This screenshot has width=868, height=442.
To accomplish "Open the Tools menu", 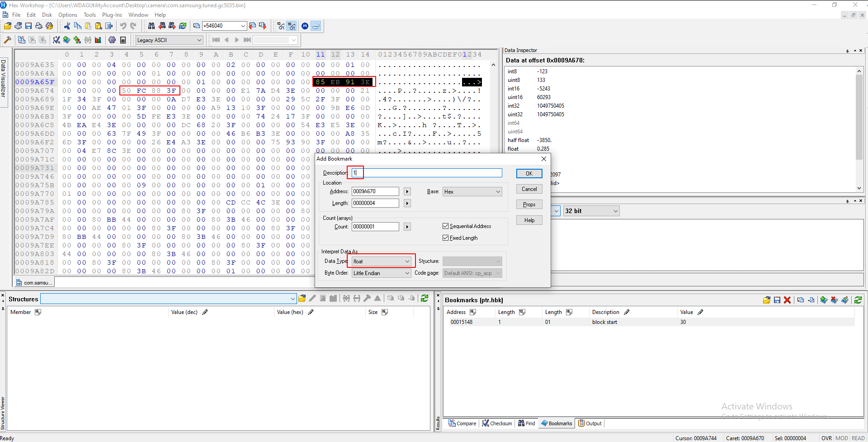I will click(x=90, y=15).
